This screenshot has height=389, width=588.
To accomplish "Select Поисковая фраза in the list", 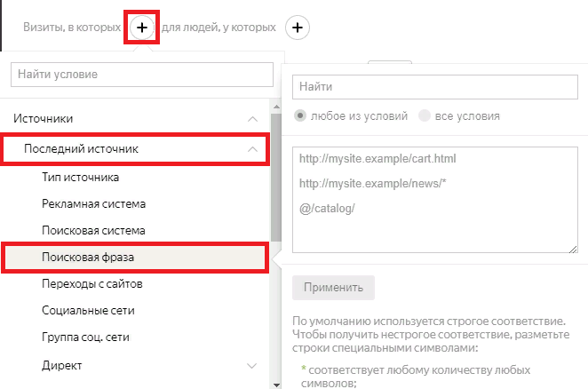I will 135,258.
